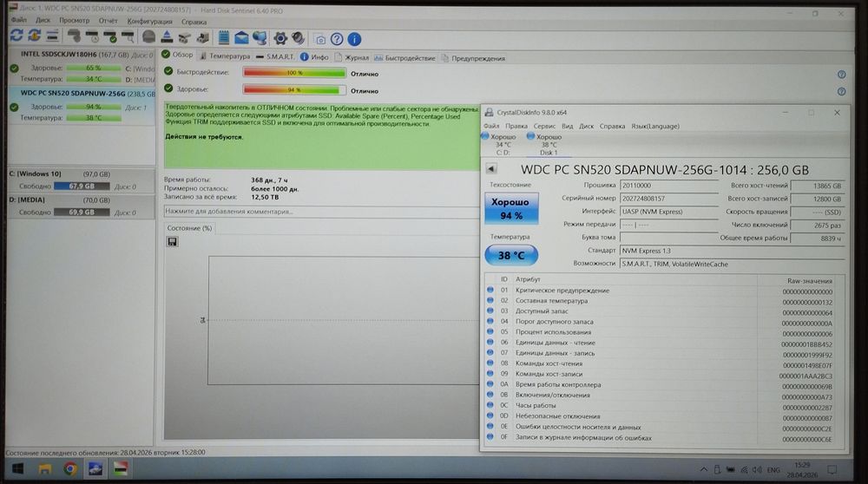Click the second refresh-all toolbar icon
Image resolution: width=868 pixels, height=484 pixels.
(35, 36)
